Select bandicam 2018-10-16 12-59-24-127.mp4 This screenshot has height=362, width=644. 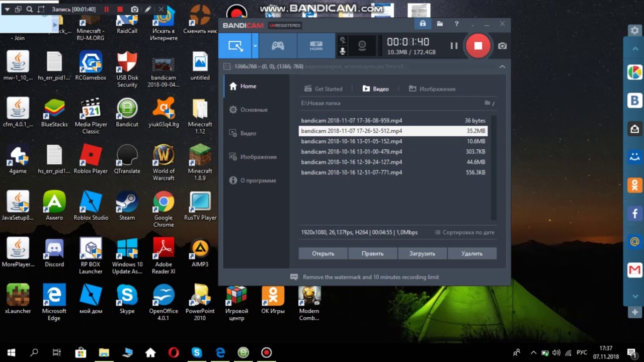tap(393, 162)
